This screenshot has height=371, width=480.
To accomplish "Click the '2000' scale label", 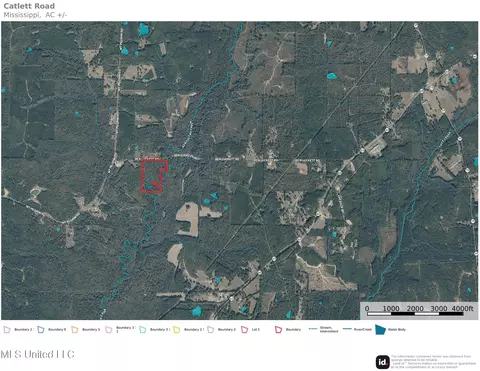I will point(415,308).
